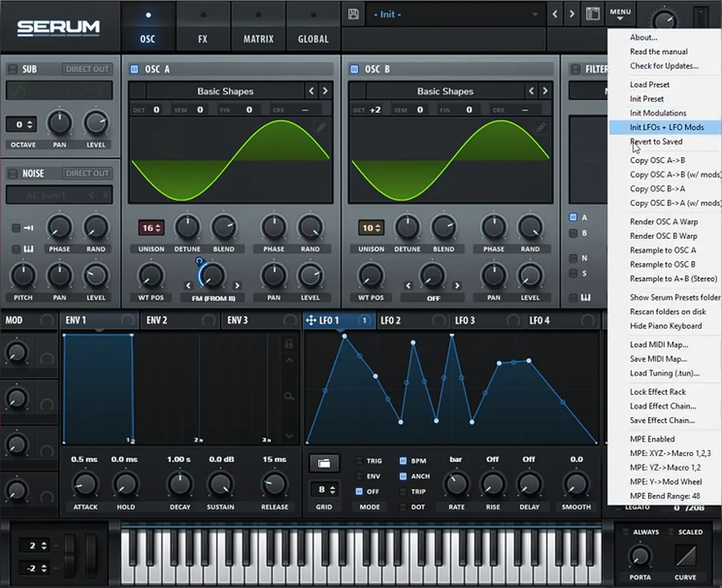Open OSC B Basic Shapes wavetable selector

(445, 91)
